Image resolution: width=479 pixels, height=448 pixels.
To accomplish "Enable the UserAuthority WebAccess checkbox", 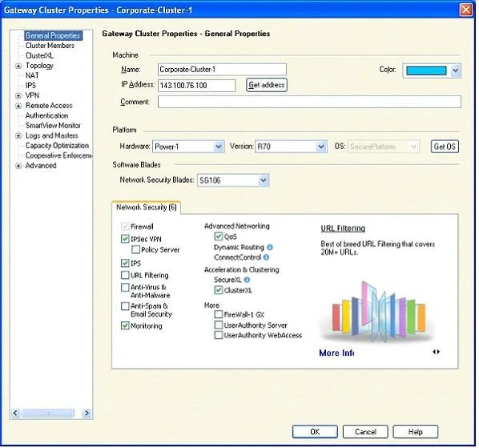I will [x=219, y=335].
